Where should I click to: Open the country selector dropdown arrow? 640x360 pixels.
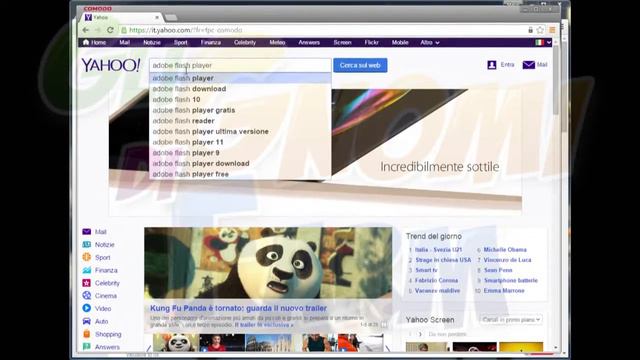(549, 42)
